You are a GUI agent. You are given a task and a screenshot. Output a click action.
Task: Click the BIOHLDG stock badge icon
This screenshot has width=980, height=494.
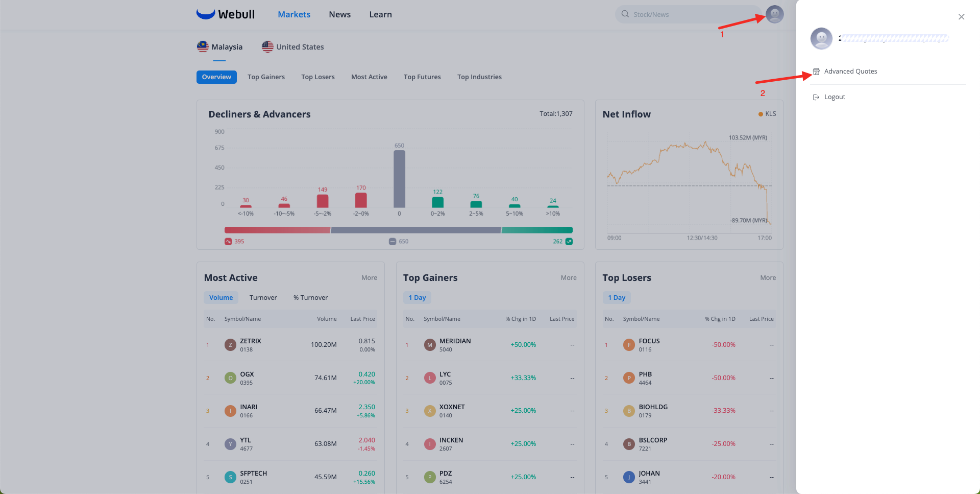click(629, 411)
